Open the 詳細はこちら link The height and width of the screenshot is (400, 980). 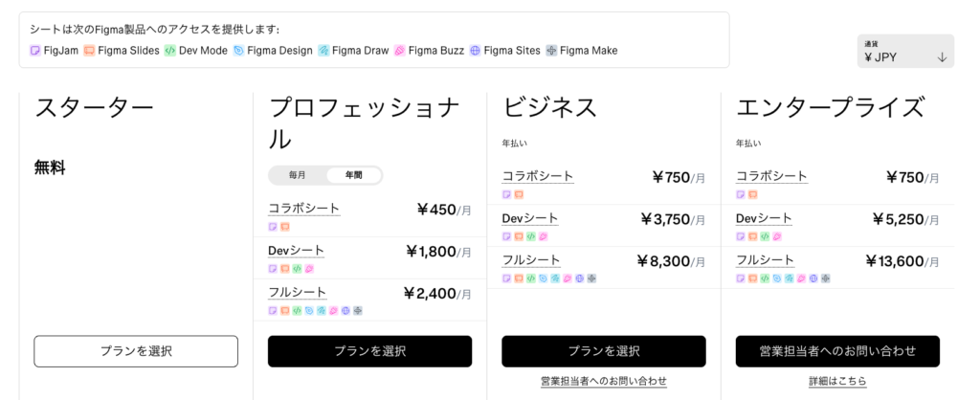(837, 381)
